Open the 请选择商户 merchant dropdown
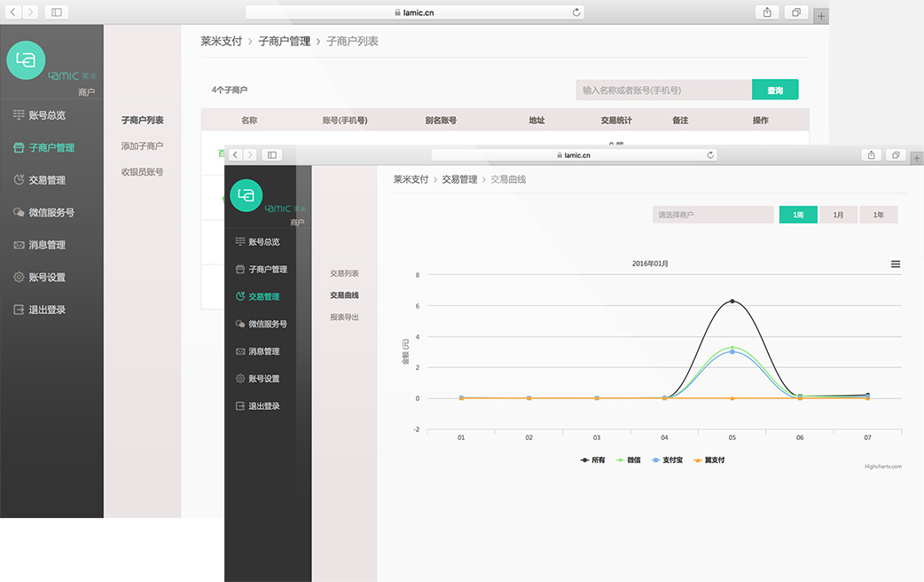 pyautogui.click(x=713, y=215)
